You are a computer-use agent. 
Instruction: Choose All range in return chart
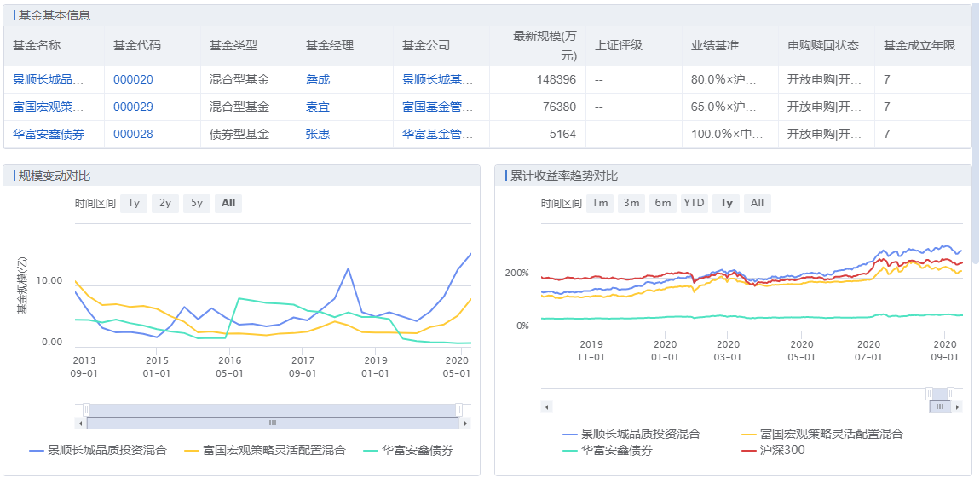[x=757, y=203]
